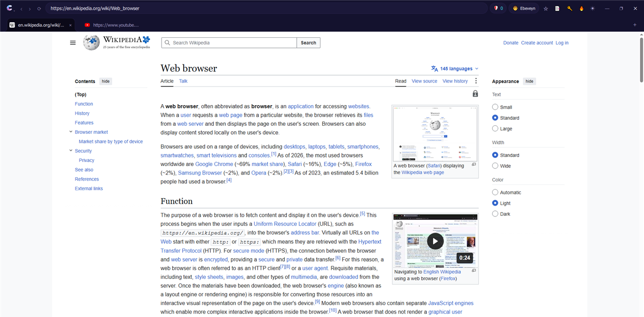Open the View history tab
Image resolution: width=644 pixels, height=317 pixels.
click(x=455, y=81)
